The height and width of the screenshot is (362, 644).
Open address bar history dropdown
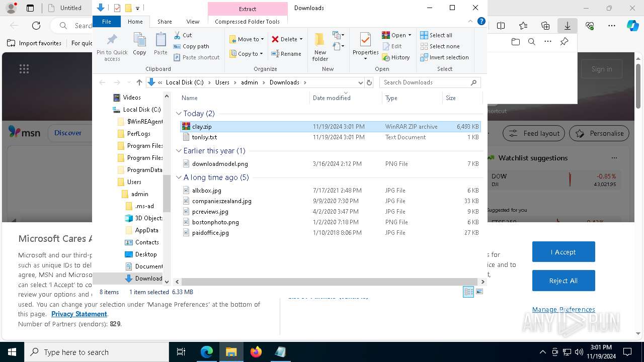(x=360, y=82)
